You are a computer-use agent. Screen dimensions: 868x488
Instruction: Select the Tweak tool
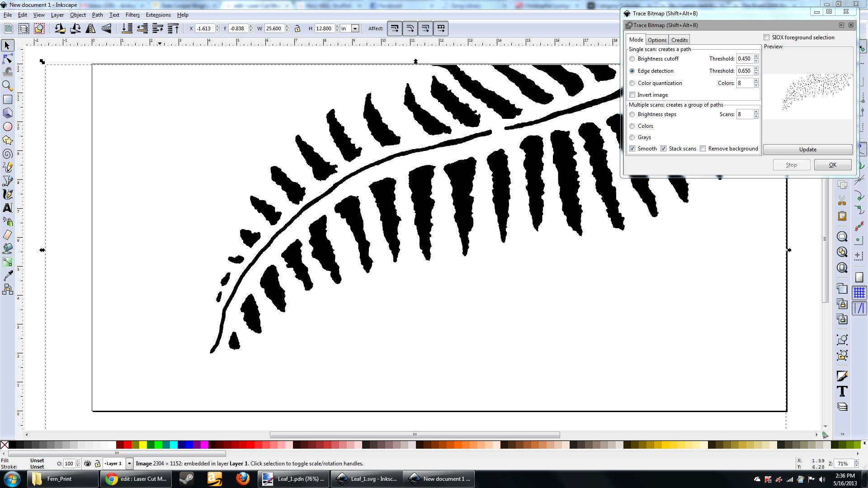(x=7, y=72)
